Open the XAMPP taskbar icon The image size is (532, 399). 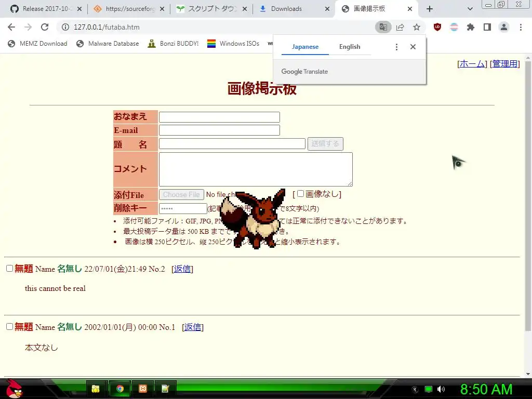point(143,389)
